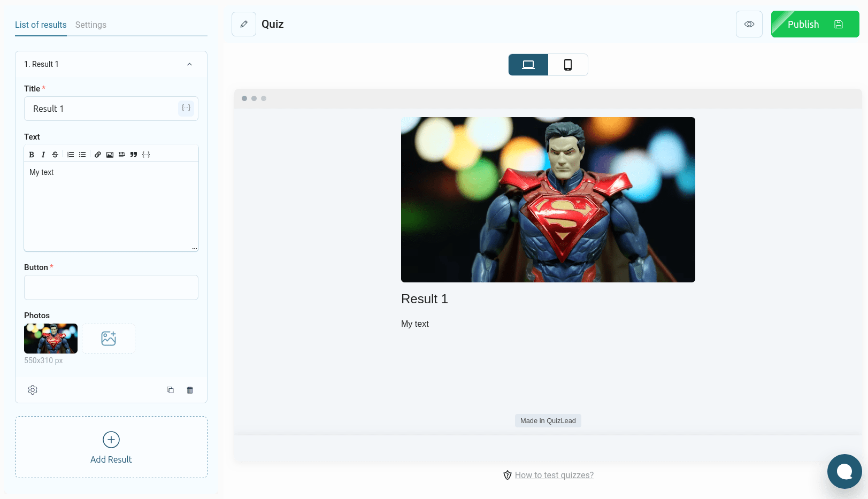Add a new result
This screenshot has width=868, height=499.
111,447
